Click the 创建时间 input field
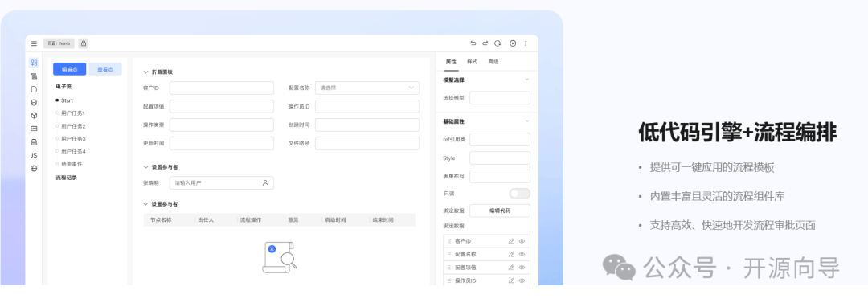Viewport: 868px width, 303px height. pos(367,125)
